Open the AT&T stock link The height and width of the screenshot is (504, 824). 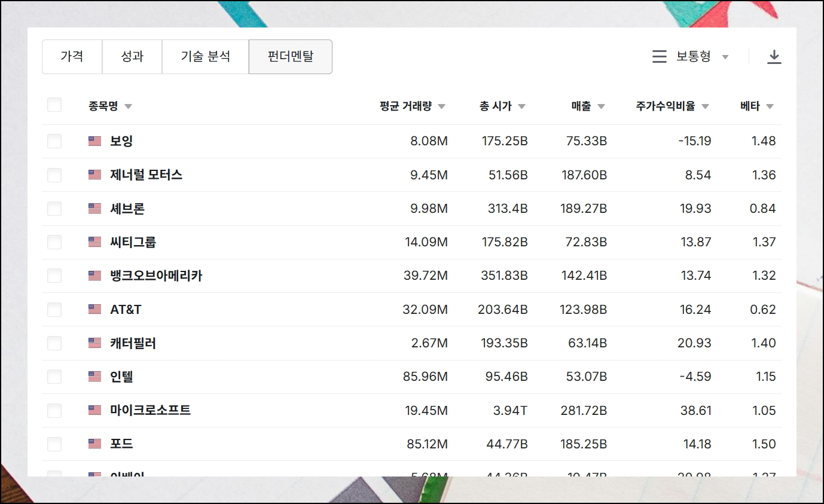[126, 309]
